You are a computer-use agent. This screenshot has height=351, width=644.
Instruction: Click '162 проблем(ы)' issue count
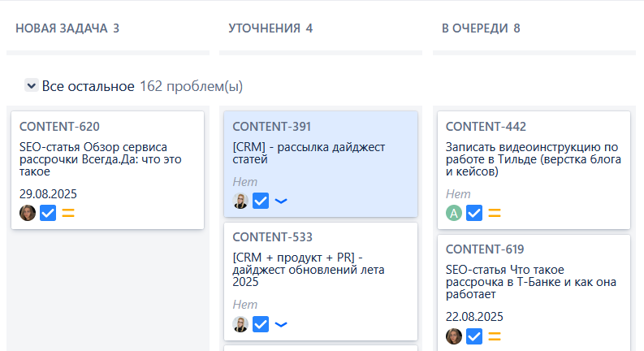click(x=191, y=86)
